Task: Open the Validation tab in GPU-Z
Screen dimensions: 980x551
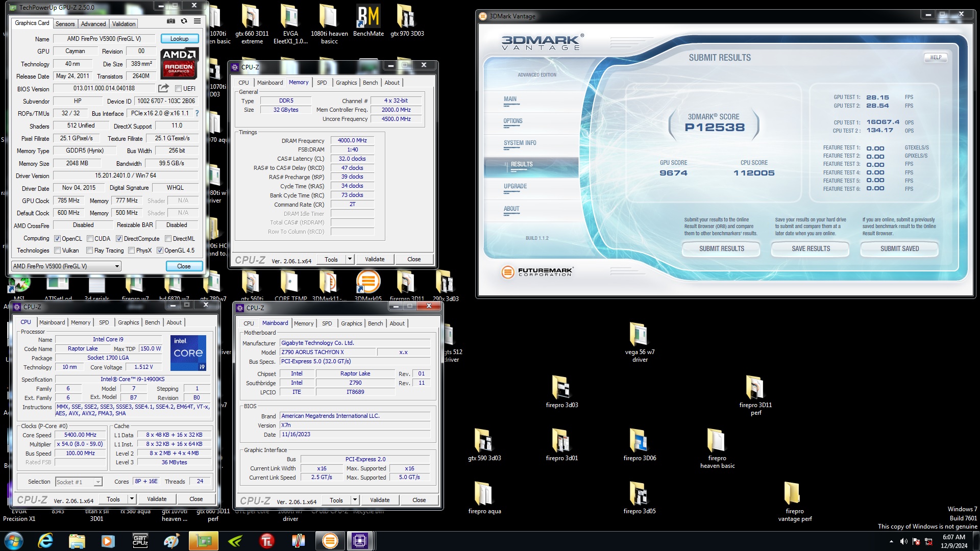Action: pos(124,23)
